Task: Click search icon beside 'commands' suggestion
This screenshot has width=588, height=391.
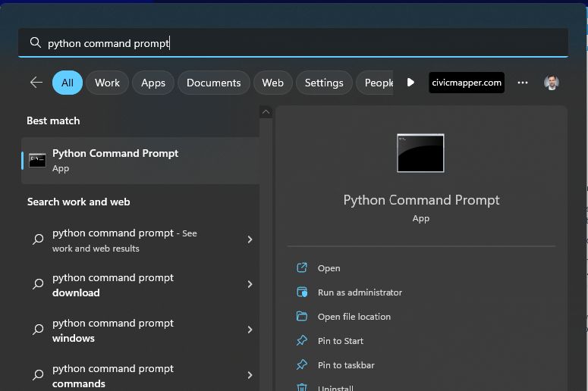Action: [x=38, y=375]
